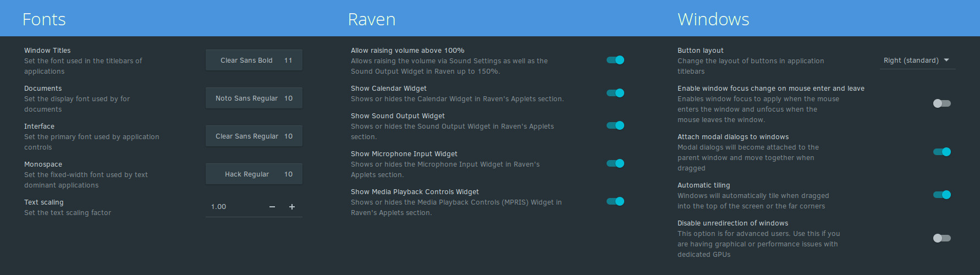The image size is (980, 275).
Task: Toggle Show Microphone Input Widget switch
Action: point(615,163)
